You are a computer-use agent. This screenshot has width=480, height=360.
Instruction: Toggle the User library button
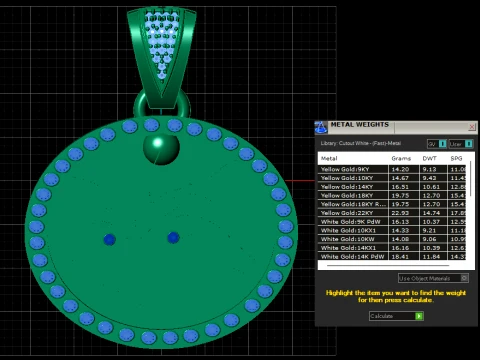(461, 144)
